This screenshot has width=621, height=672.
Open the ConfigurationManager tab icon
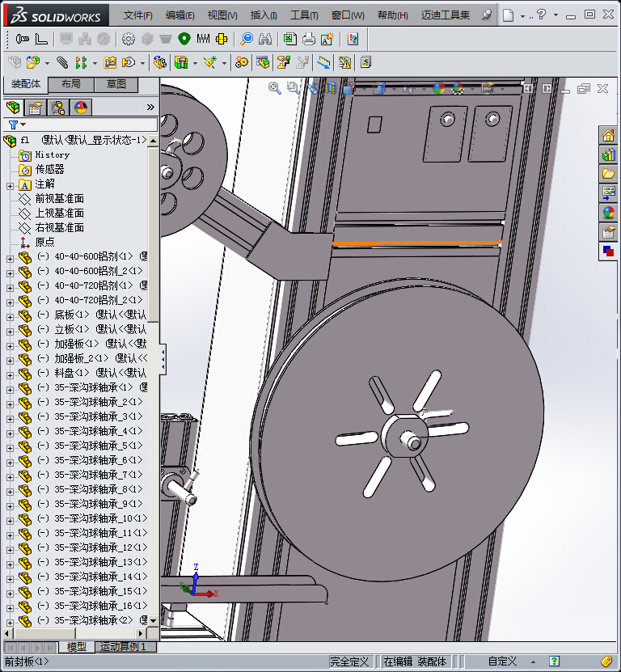click(x=58, y=108)
